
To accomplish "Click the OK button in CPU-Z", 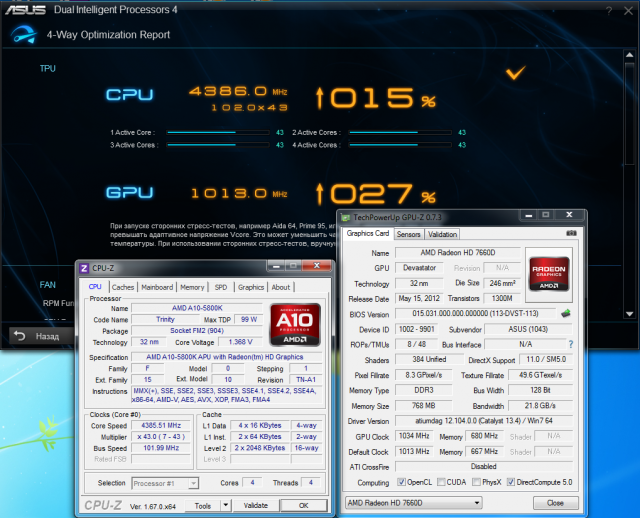I will (x=304, y=505).
